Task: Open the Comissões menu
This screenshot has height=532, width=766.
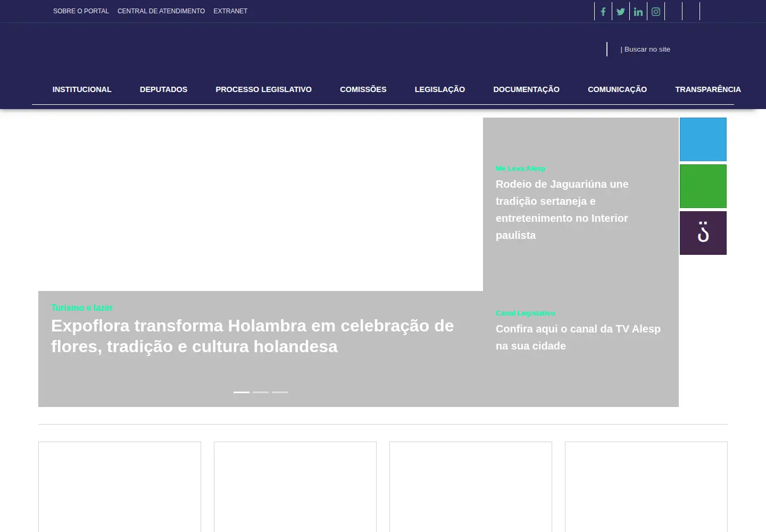Action: [x=363, y=89]
